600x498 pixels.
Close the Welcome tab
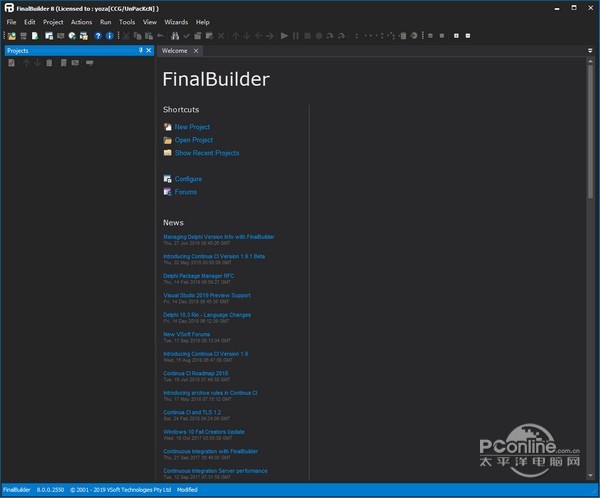click(196, 50)
